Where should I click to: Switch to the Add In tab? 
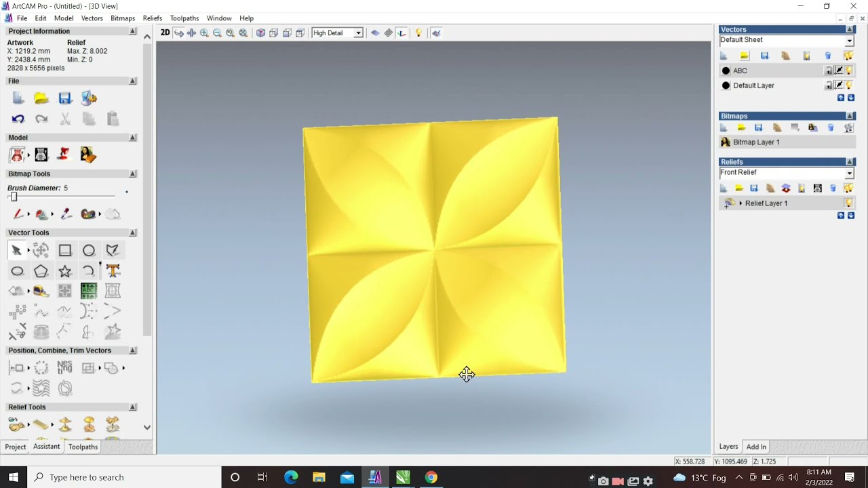[756, 447]
